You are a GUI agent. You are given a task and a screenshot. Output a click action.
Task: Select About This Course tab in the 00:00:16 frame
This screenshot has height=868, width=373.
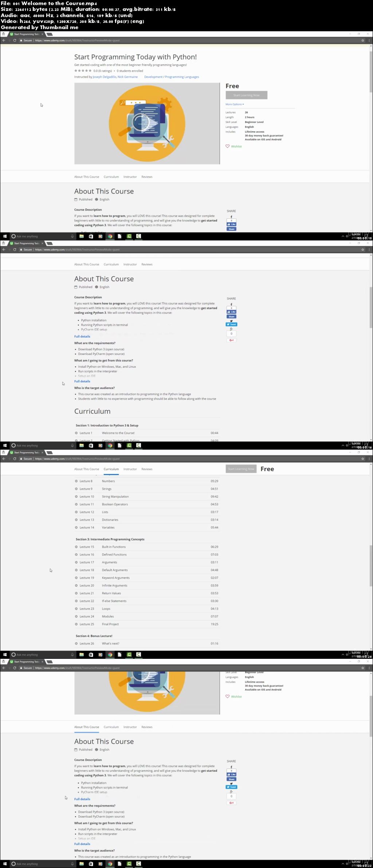[87, 264]
